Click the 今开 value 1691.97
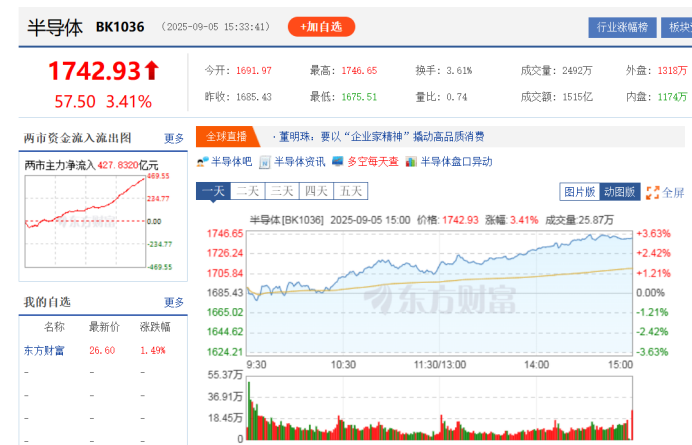This screenshot has width=692, height=445. point(254,71)
